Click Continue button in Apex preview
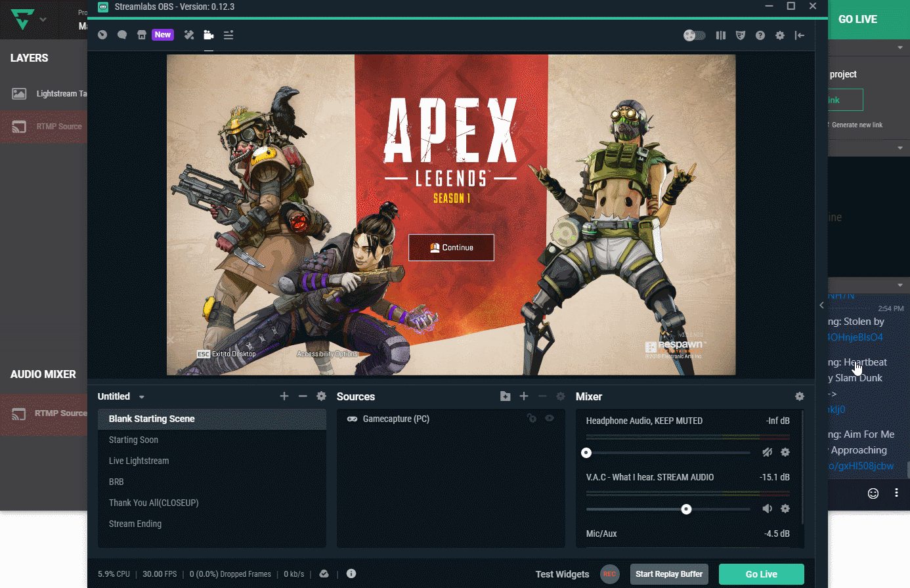 pyautogui.click(x=451, y=247)
